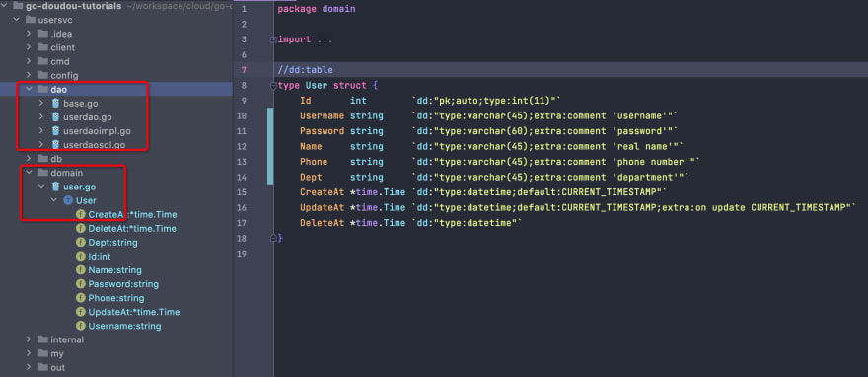This screenshot has width=868, height=377.
Task: Click the userdaosql.go gopher file icon
Action: pyautogui.click(x=55, y=145)
